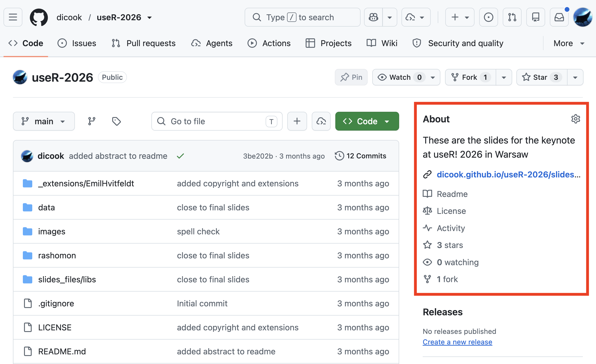
Task: Open repositories icon in top header
Action: click(535, 17)
